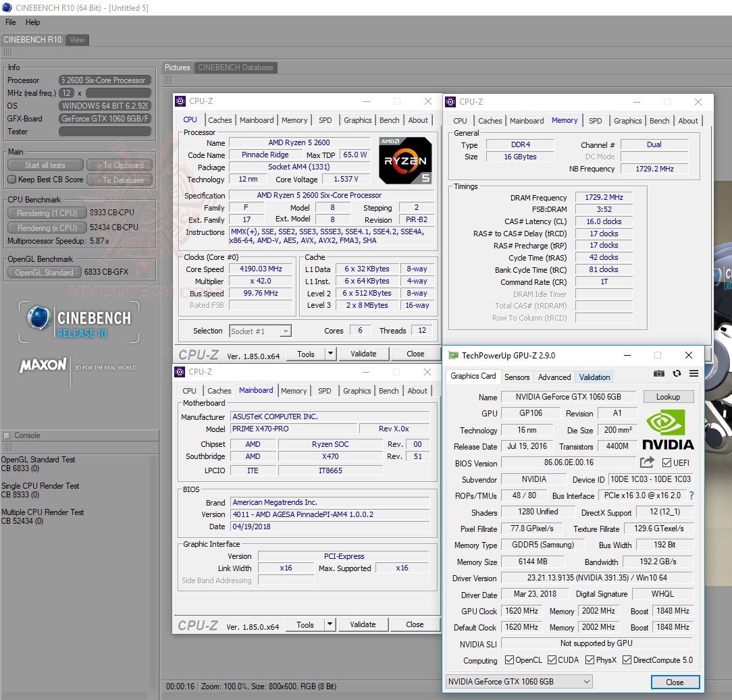Viewport: 732px width, 700px height.
Task: Click the Processor name field in Cinebench
Action: (105, 80)
